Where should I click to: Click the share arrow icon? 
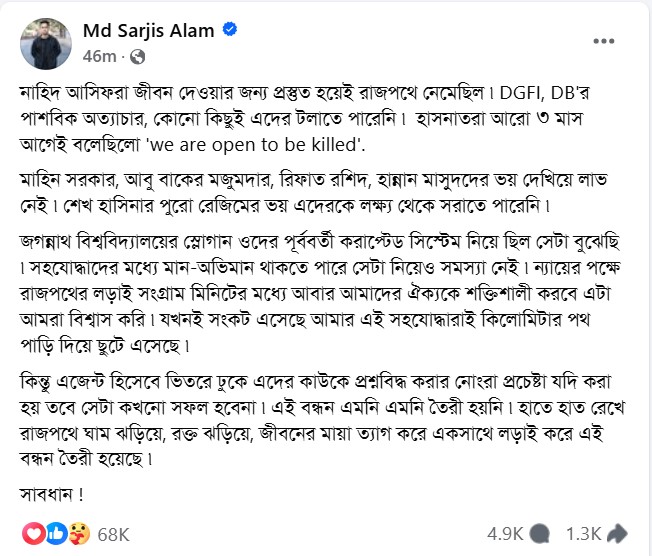[617, 534]
